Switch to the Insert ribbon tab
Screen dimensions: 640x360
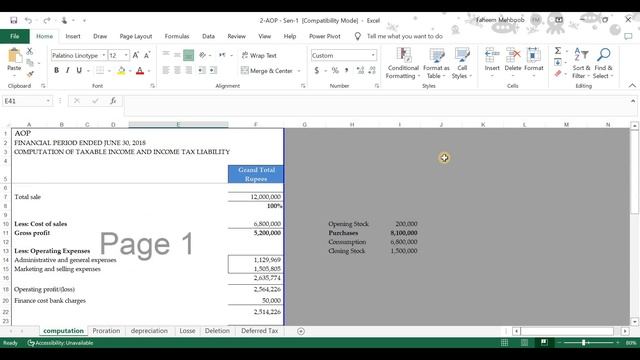pos(73,36)
